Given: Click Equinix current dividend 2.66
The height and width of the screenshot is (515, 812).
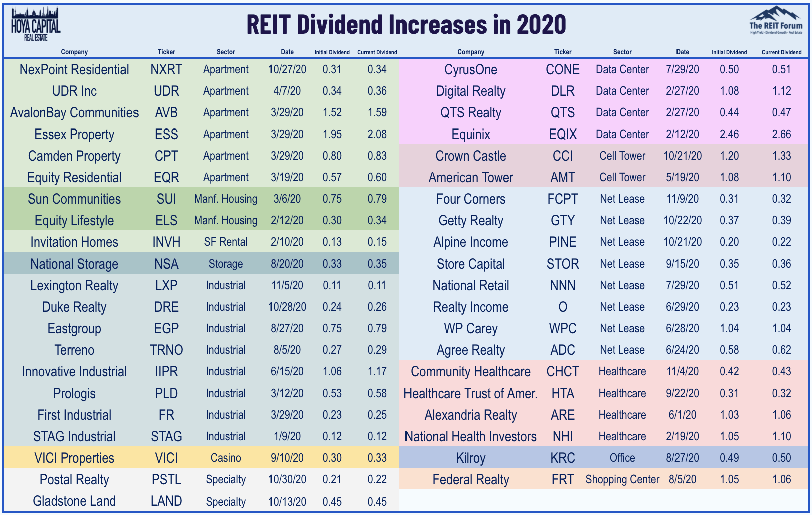Looking at the screenshot, I should [782, 135].
